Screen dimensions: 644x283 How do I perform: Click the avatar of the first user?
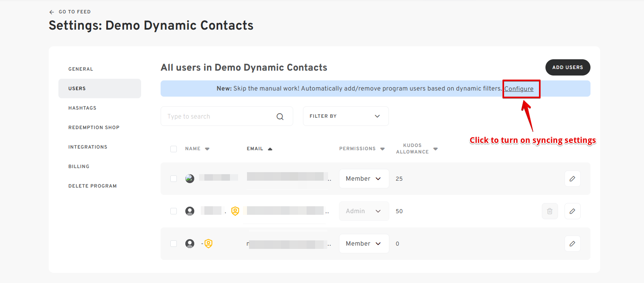point(190,179)
